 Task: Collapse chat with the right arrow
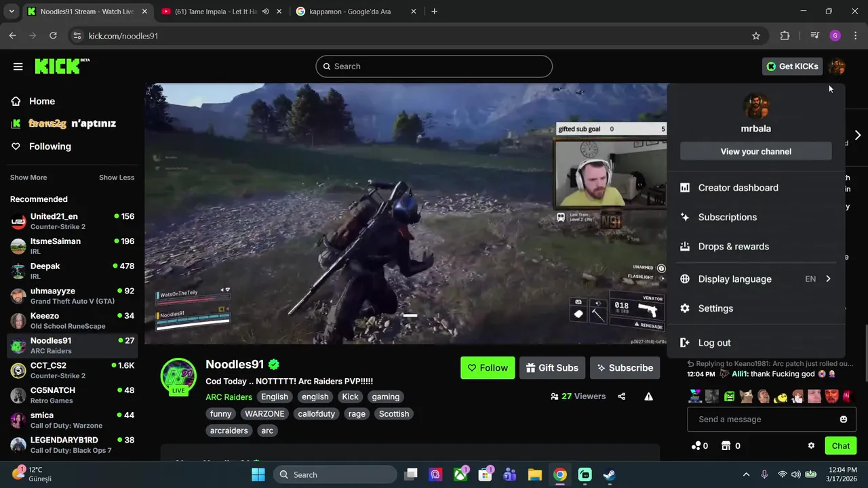857,135
